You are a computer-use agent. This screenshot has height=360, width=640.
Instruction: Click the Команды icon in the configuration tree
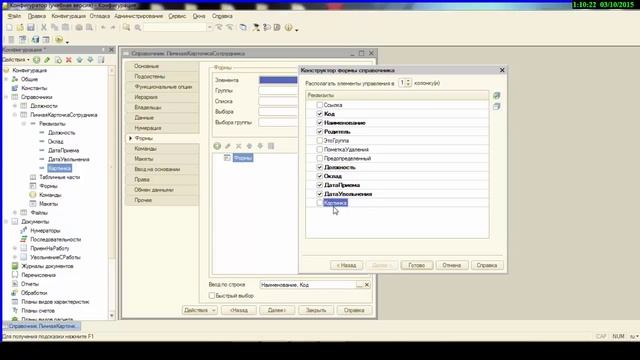33,195
